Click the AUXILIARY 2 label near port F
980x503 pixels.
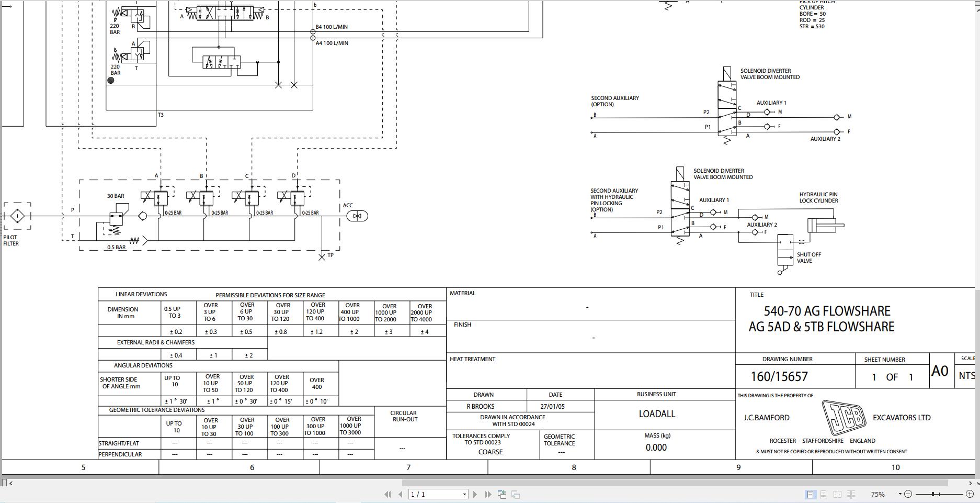(825, 139)
